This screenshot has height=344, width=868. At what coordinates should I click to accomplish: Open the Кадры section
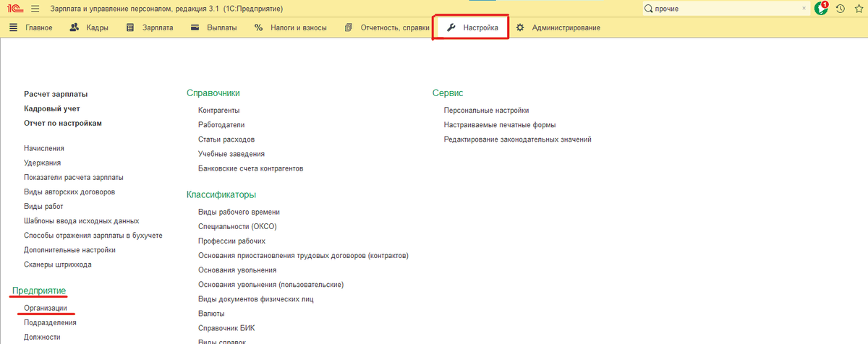(89, 27)
